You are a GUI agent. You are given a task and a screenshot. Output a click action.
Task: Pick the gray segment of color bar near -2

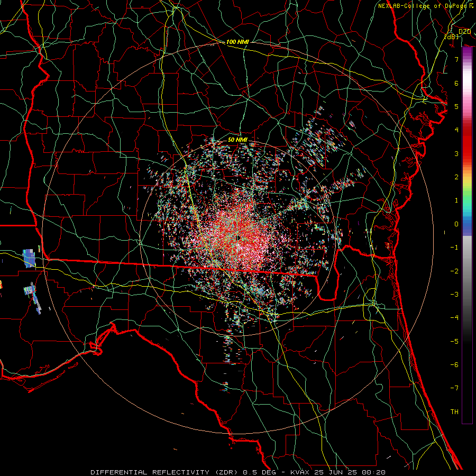tap(467, 271)
